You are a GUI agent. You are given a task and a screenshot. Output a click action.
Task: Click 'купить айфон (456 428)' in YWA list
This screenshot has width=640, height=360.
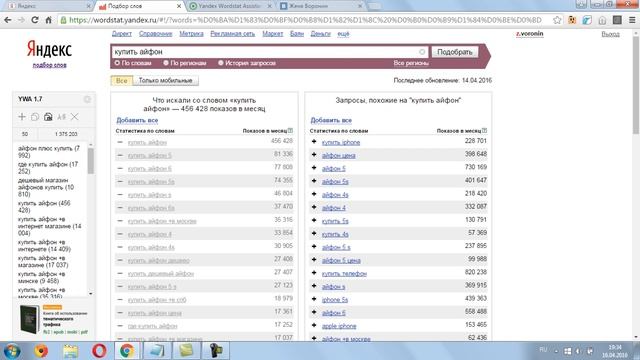coord(44,207)
